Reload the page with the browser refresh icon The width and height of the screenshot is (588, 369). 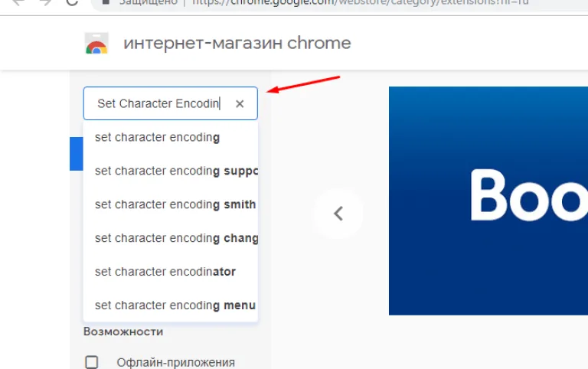(72, 2)
